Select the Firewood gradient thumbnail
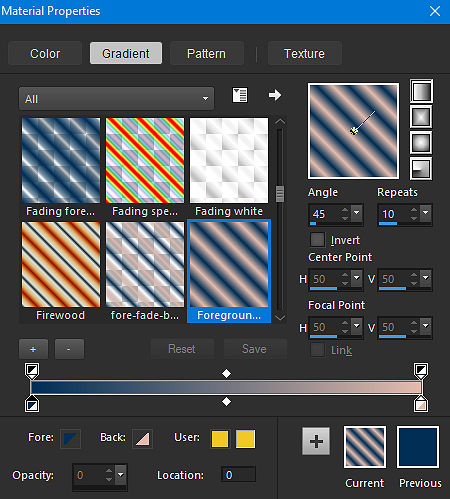The image size is (450, 499). tap(61, 264)
